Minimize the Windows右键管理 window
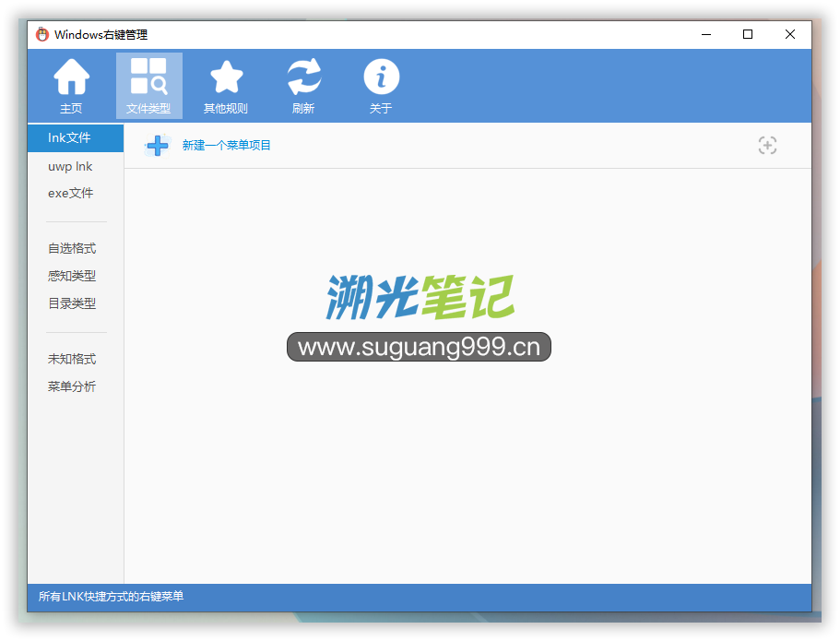This screenshot has width=840, height=641. click(706, 35)
